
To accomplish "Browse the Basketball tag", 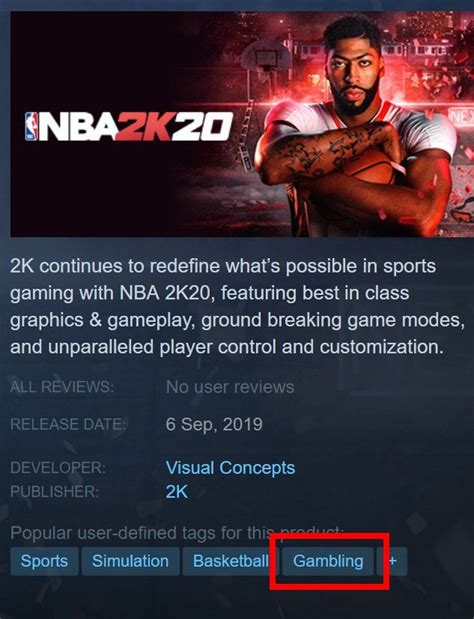I will (230, 561).
